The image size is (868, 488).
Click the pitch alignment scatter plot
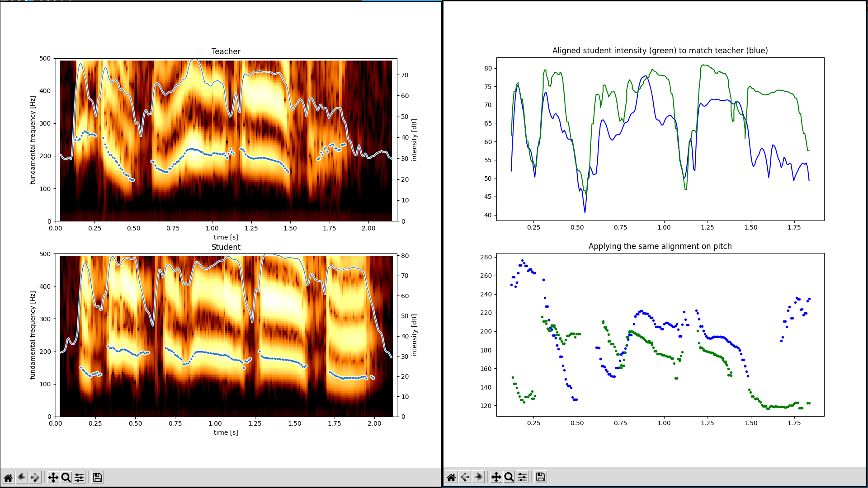click(660, 334)
